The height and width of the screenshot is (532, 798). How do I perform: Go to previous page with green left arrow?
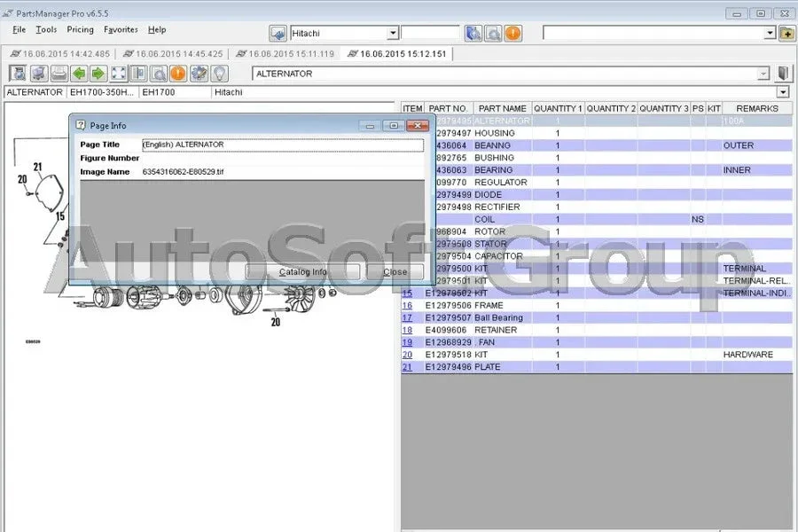(79, 74)
